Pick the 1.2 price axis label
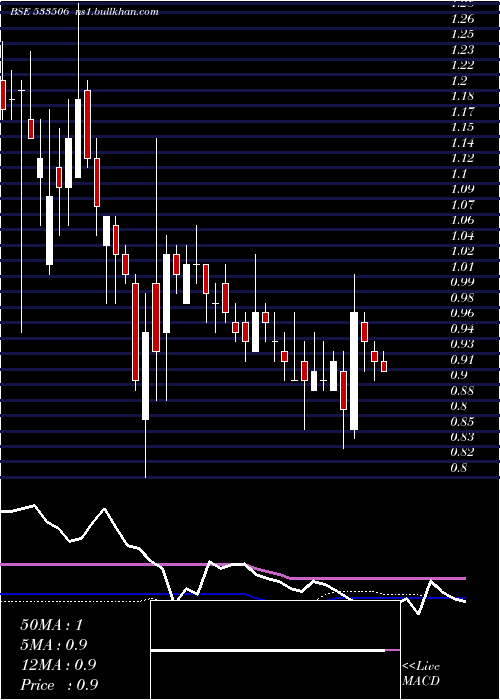The image size is (500, 700). click(459, 81)
